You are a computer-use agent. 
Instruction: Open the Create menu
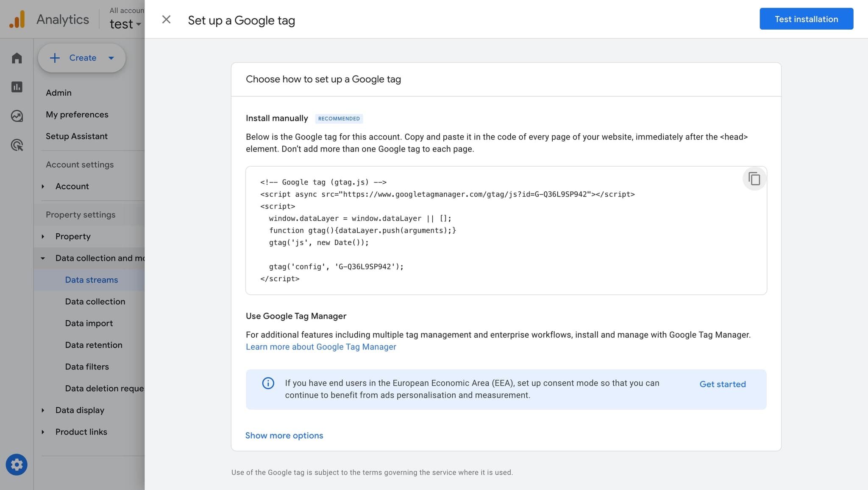pos(81,58)
